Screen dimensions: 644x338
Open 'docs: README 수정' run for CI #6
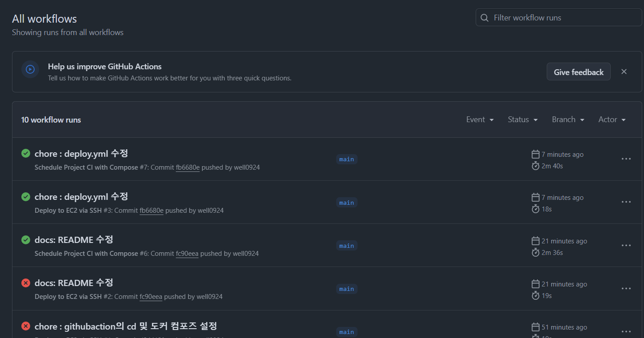[x=74, y=240]
